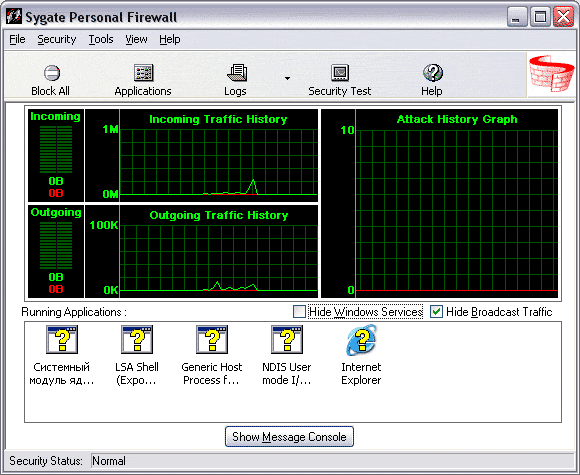The width and height of the screenshot is (580, 475).
Task: Close the Sygate Personal Firewall window
Action: pyautogui.click(x=563, y=17)
